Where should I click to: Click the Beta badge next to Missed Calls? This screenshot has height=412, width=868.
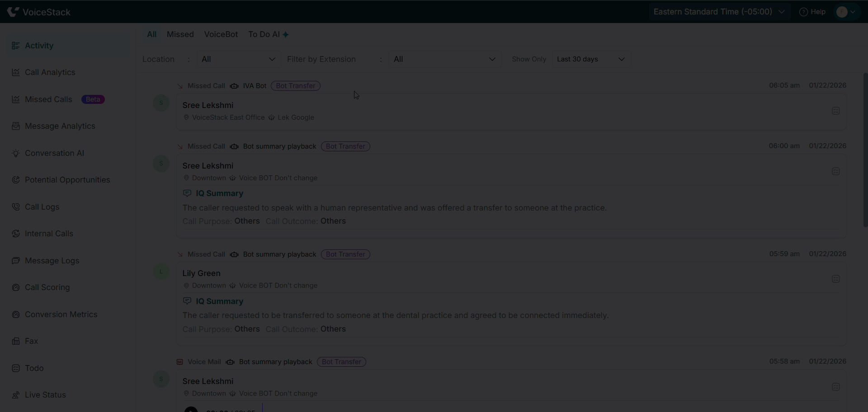pyautogui.click(x=93, y=99)
